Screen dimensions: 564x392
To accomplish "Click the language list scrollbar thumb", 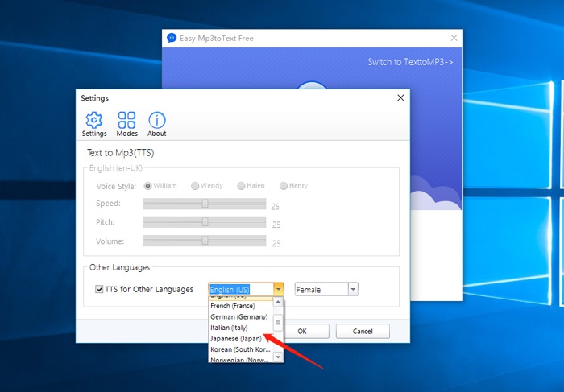I will (x=278, y=322).
